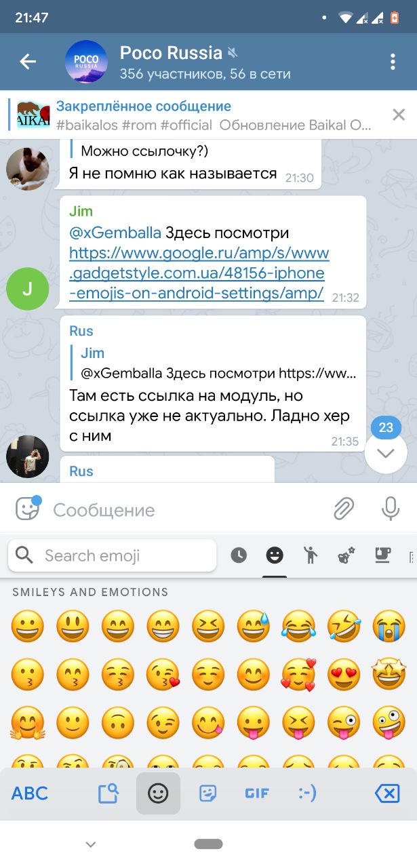The width and height of the screenshot is (417, 868).
Task: Open the three-dot chat options menu
Action: (x=393, y=62)
